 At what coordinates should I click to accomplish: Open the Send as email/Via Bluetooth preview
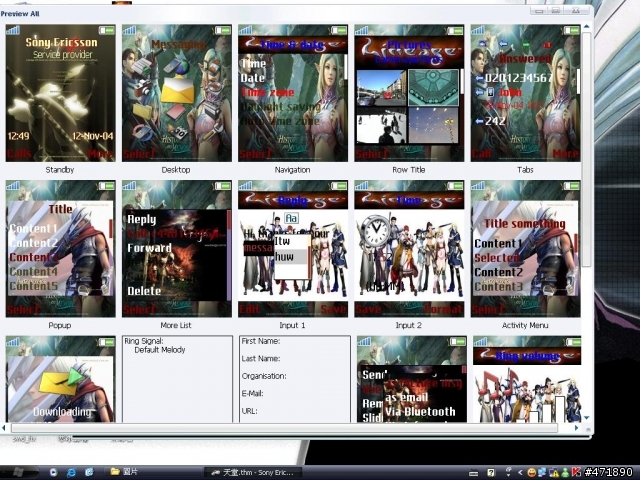(411, 379)
